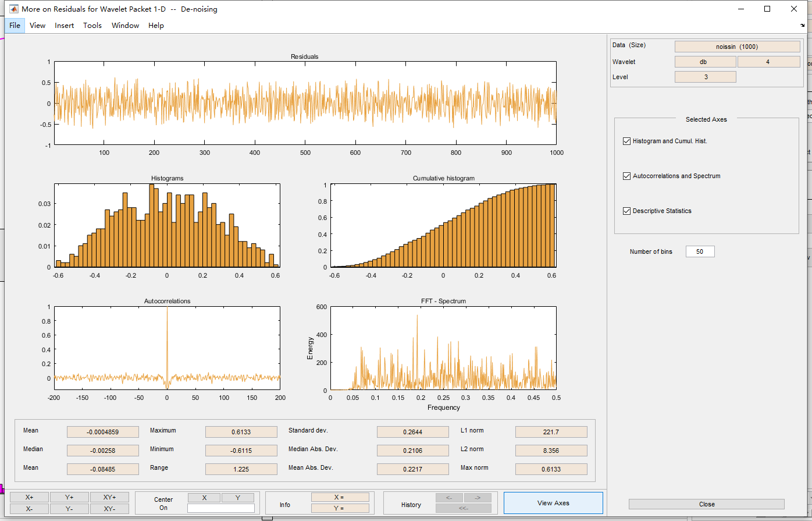Open the Window menu

125,26
